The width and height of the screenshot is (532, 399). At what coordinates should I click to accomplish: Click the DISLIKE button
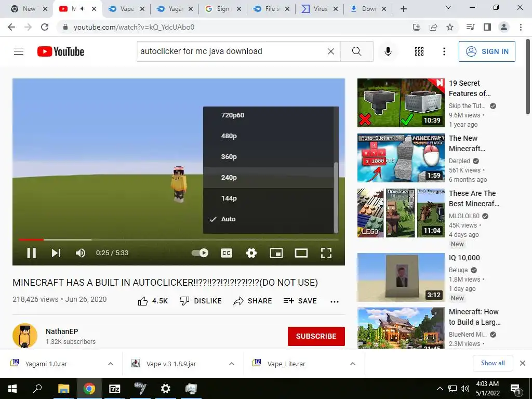pos(200,301)
